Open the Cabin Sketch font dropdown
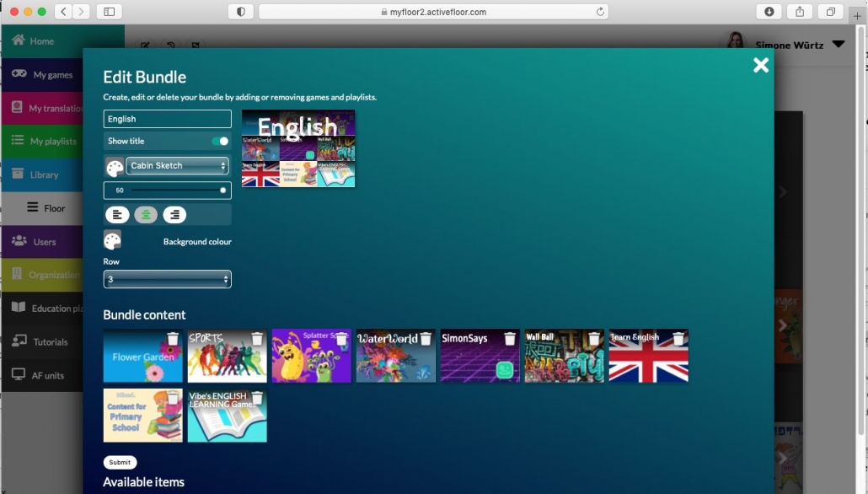Viewport: 868px width, 494px height. coord(177,166)
